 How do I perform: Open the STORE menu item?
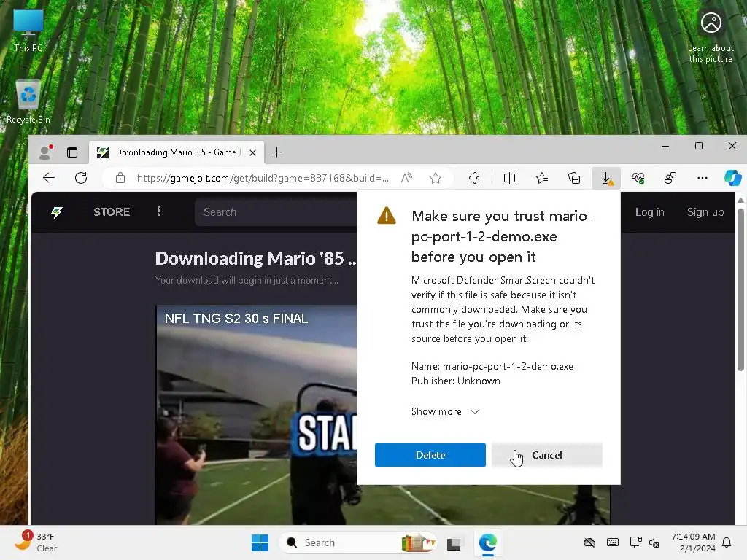coord(112,212)
